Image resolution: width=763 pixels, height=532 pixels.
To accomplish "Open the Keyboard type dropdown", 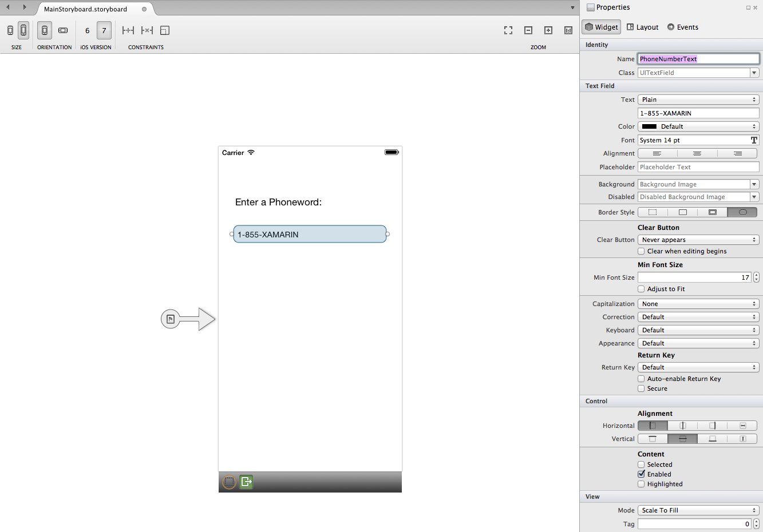I will pos(698,330).
